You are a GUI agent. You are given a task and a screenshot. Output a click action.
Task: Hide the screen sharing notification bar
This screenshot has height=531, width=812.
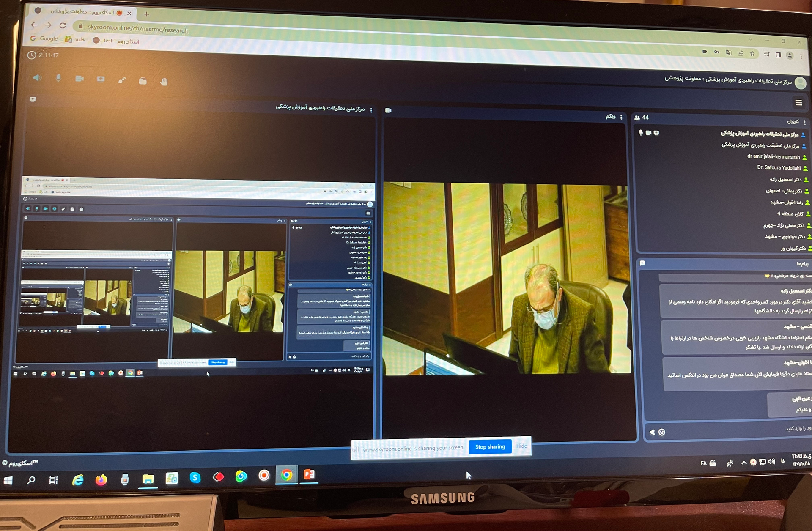(521, 446)
